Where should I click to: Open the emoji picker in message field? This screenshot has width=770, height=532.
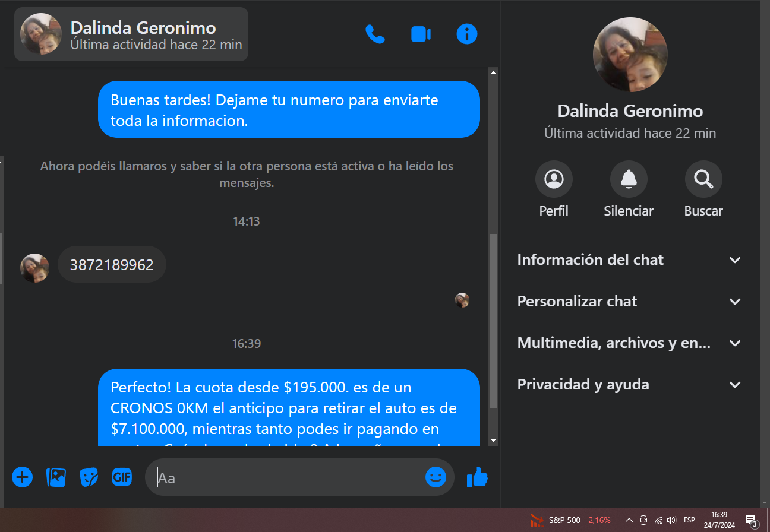point(436,477)
